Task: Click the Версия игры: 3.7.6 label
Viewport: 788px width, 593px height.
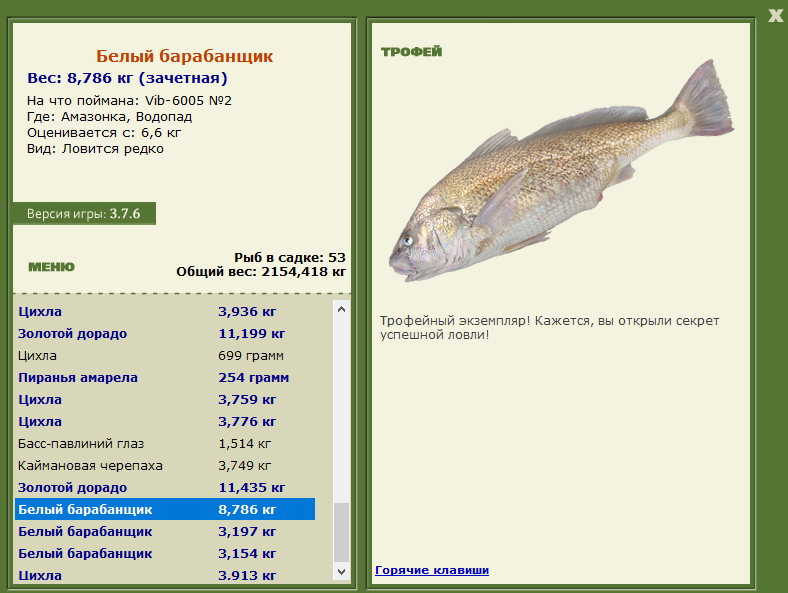Action: [x=84, y=214]
